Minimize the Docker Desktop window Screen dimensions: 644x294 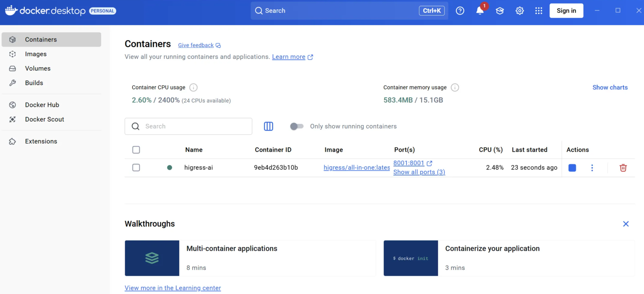click(x=597, y=11)
